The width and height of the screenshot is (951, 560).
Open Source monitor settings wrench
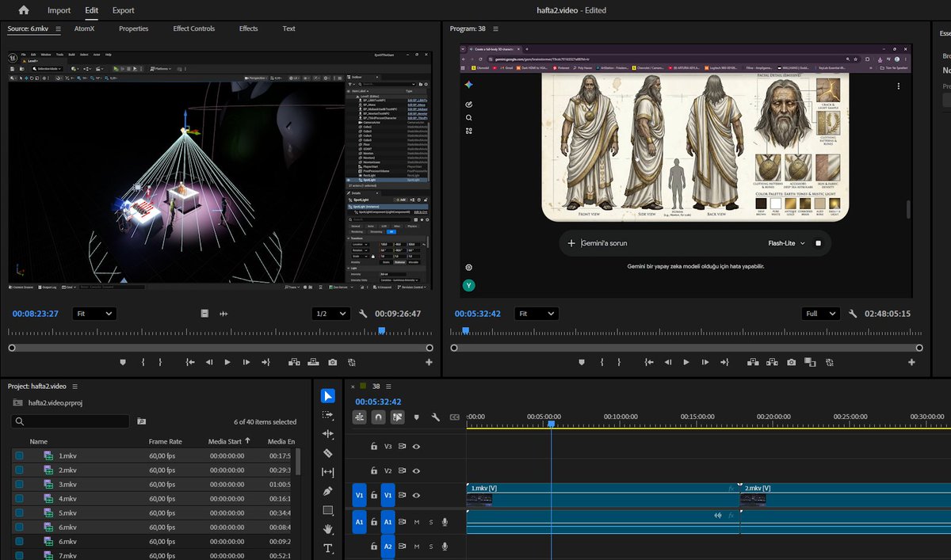pyautogui.click(x=363, y=314)
